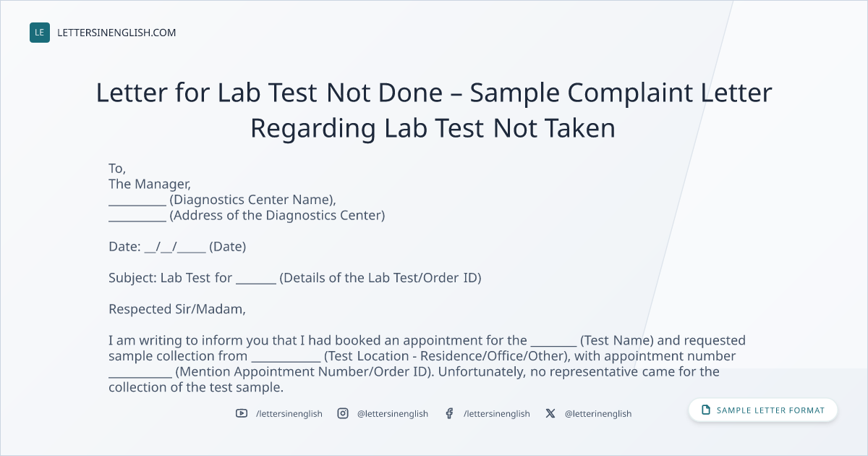Screen dimensions: 868x456
Task: Click the Test Name blank in paragraph
Action: point(553,343)
